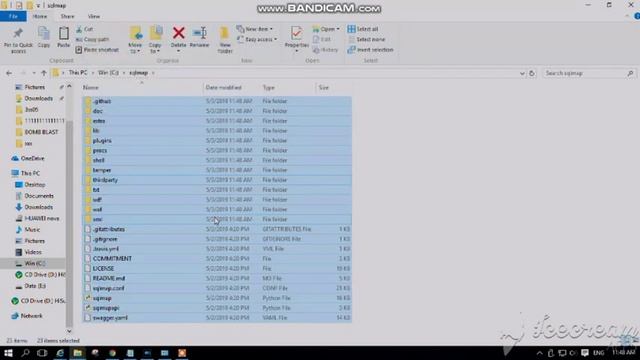Viewport: 640px width, 360px height.
Task: Select the sqlmap.conf file
Action: [x=217, y=288]
